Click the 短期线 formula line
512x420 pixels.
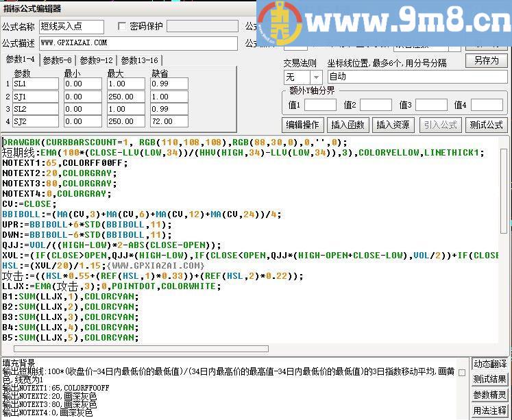243,153
